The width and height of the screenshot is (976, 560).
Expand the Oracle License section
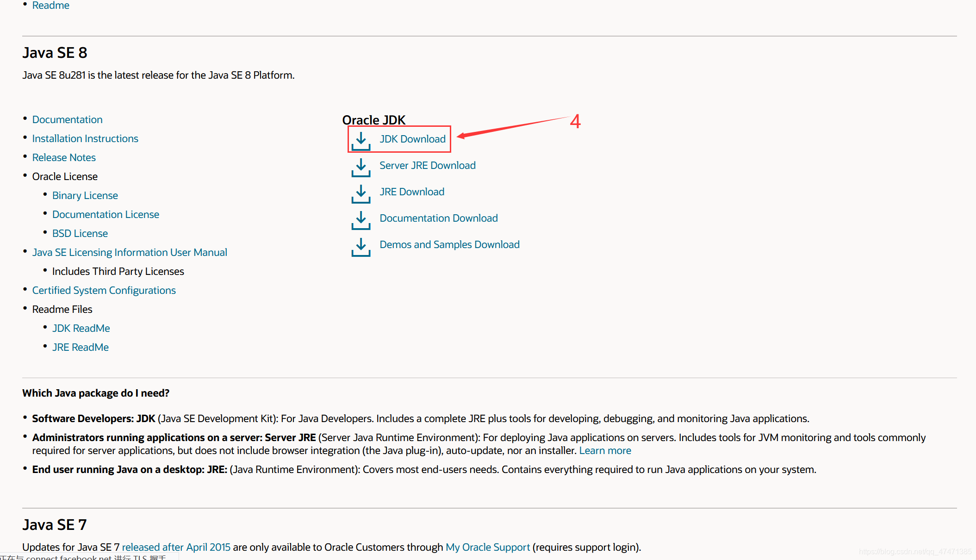click(x=66, y=176)
